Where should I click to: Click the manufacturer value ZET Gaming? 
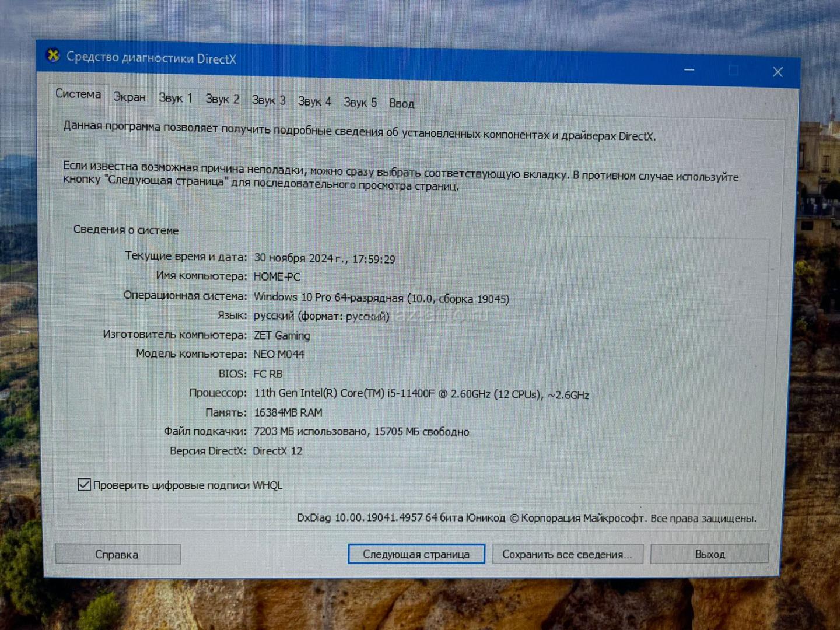tap(282, 335)
